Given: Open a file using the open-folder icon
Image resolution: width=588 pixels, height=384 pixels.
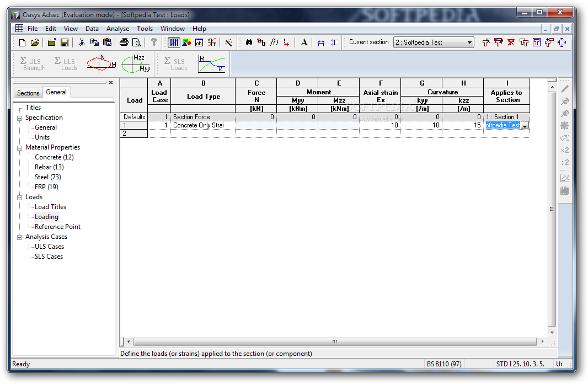Looking at the screenshot, I should pyautogui.click(x=35, y=42).
